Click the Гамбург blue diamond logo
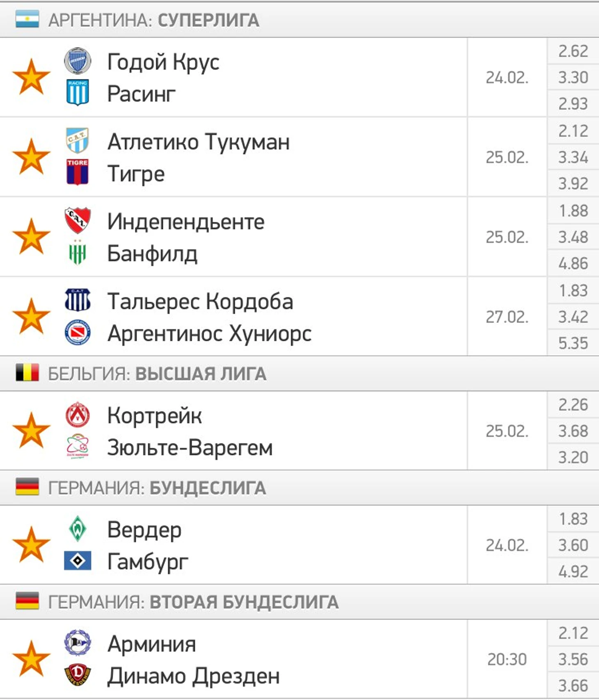The width and height of the screenshot is (599, 700). tap(78, 561)
